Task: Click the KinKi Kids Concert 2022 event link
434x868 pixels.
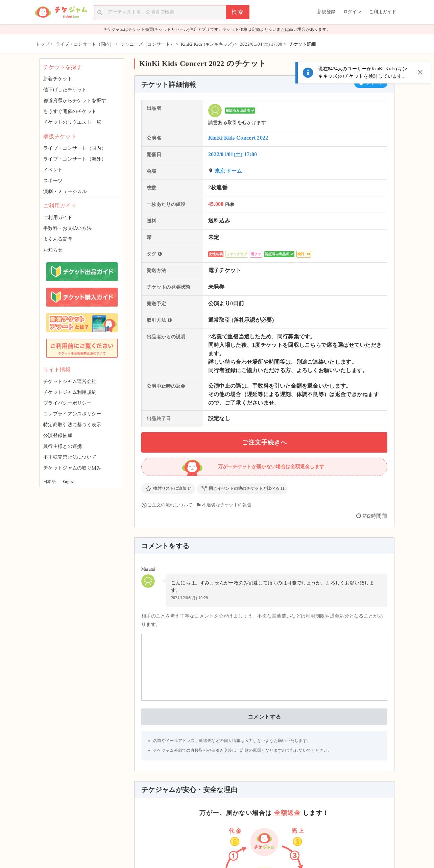Action: coord(238,138)
